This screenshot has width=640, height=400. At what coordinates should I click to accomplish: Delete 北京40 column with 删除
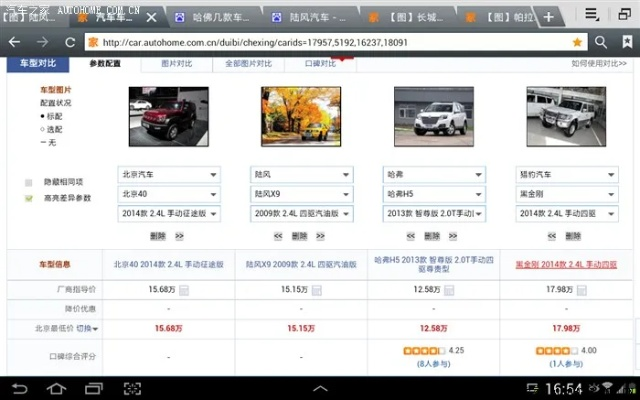click(158, 236)
